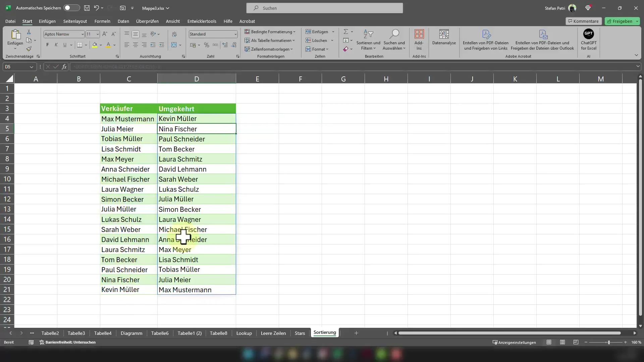This screenshot has width=644, height=362.
Task: Open the Start ribbon tab
Action: [x=27, y=21]
